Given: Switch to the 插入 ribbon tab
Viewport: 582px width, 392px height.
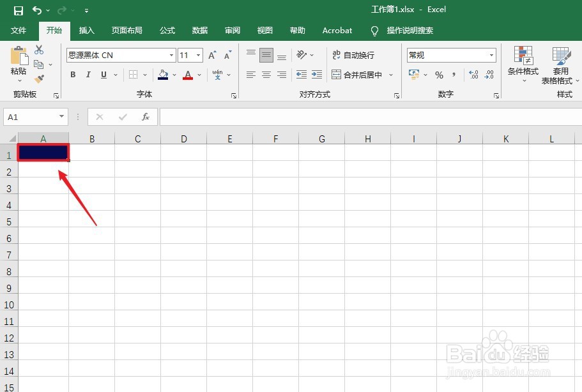Looking at the screenshot, I should pos(86,30).
